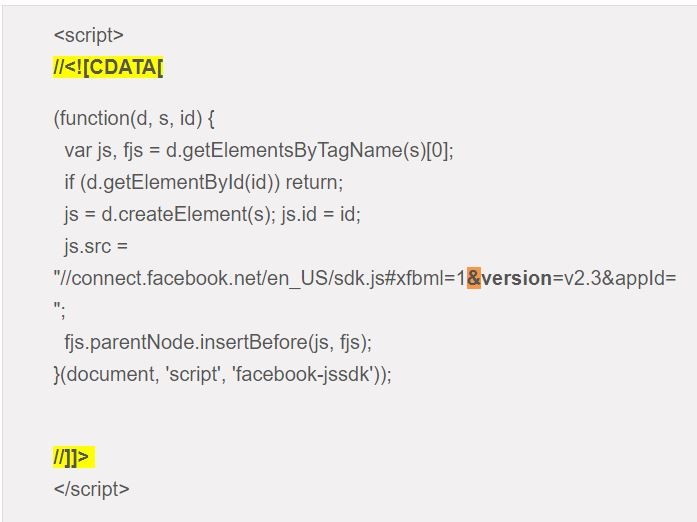Click the js.src = assignment line
Screen dimensions: 697x522
click(x=96, y=246)
